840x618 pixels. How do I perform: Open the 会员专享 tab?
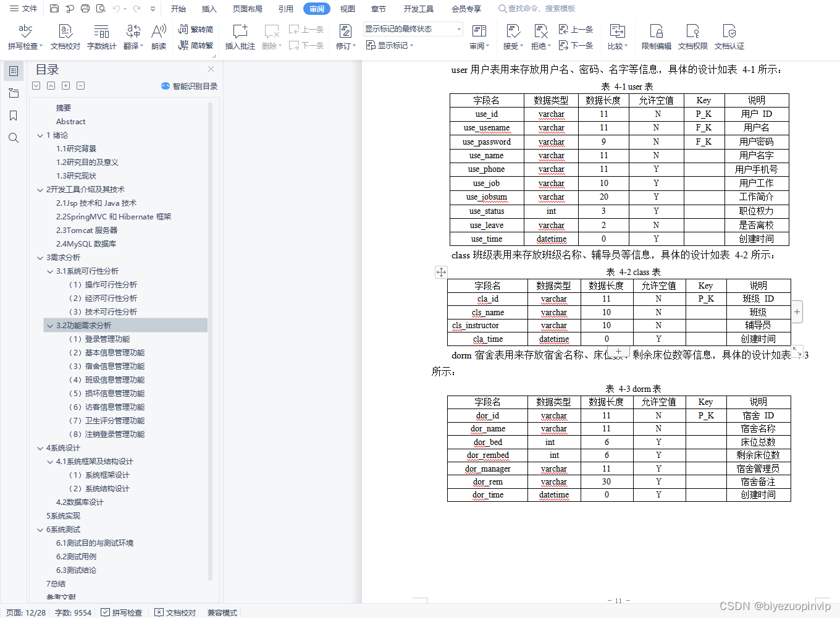(x=466, y=9)
